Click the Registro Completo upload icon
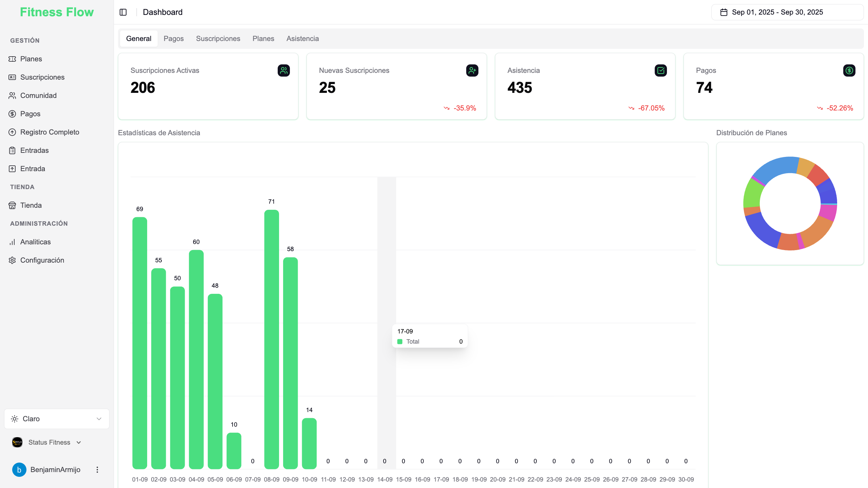 pos(12,132)
